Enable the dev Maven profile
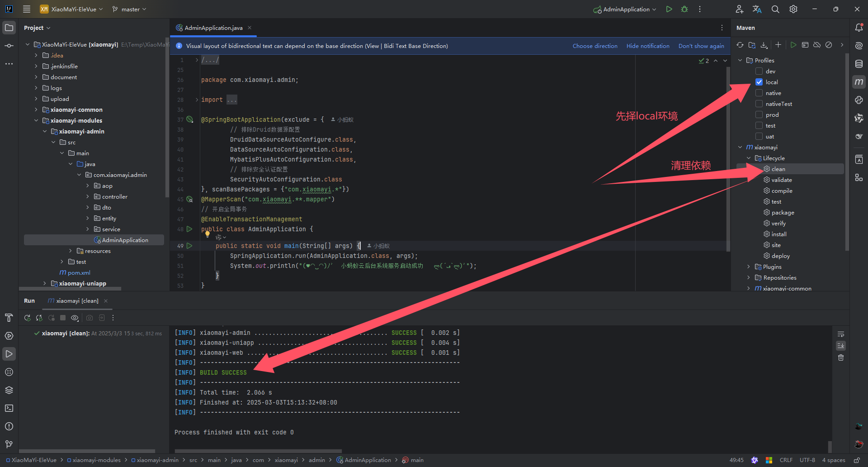This screenshot has width=868, height=467. point(759,71)
